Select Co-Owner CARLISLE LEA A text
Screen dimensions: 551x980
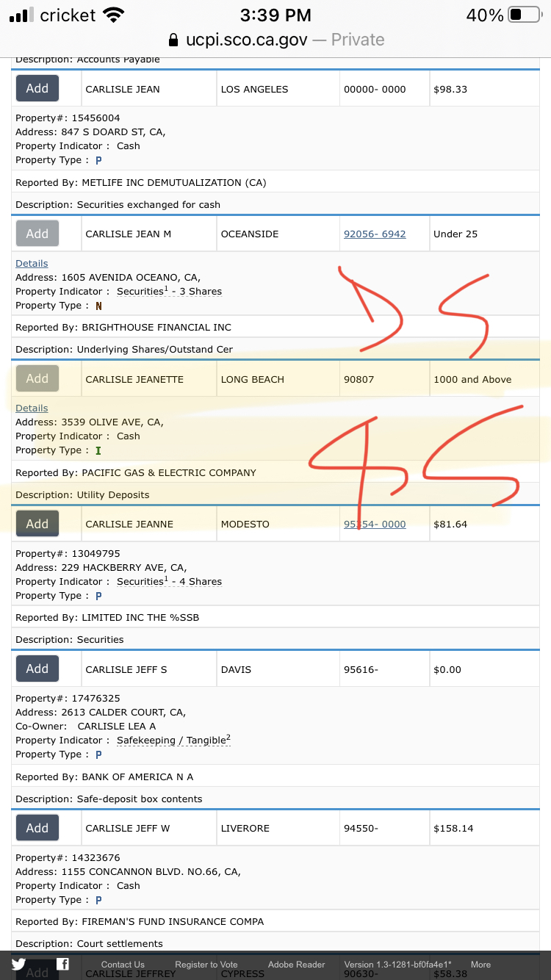(x=86, y=726)
